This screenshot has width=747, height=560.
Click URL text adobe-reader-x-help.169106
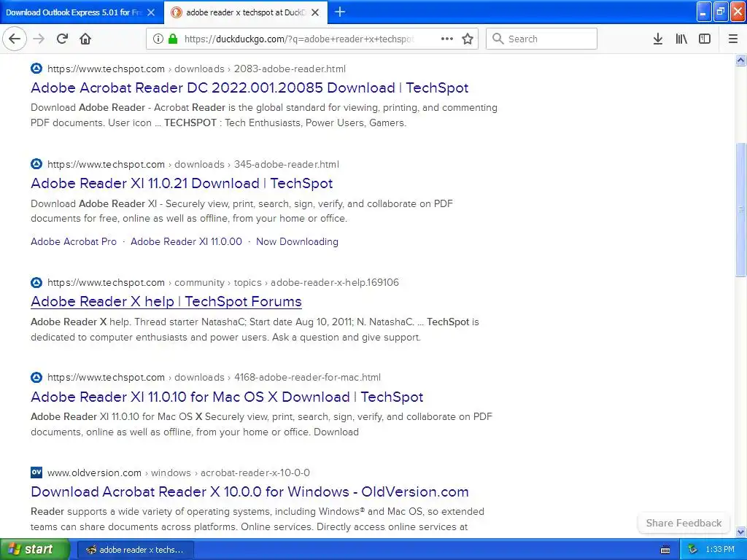tap(334, 282)
